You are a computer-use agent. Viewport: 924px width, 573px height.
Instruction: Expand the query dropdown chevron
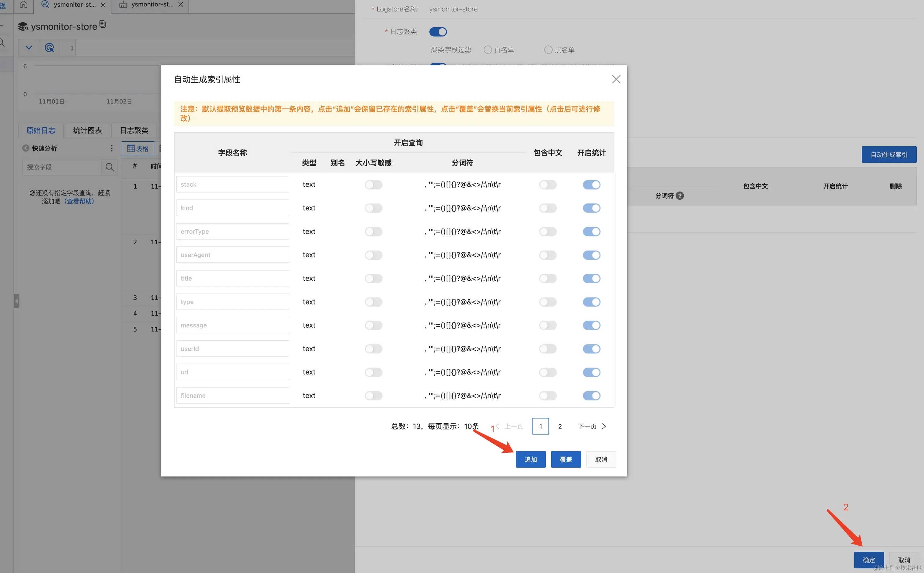pos(29,48)
